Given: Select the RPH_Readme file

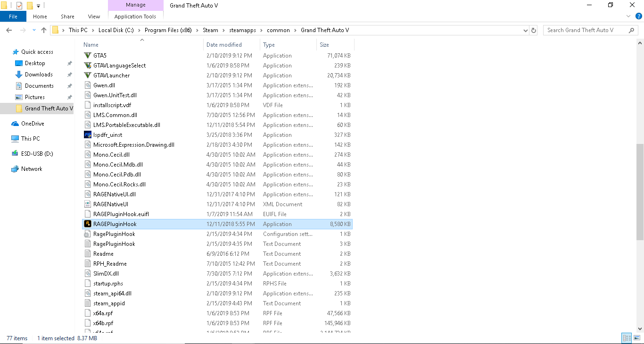Looking at the screenshot, I should [110, 264].
